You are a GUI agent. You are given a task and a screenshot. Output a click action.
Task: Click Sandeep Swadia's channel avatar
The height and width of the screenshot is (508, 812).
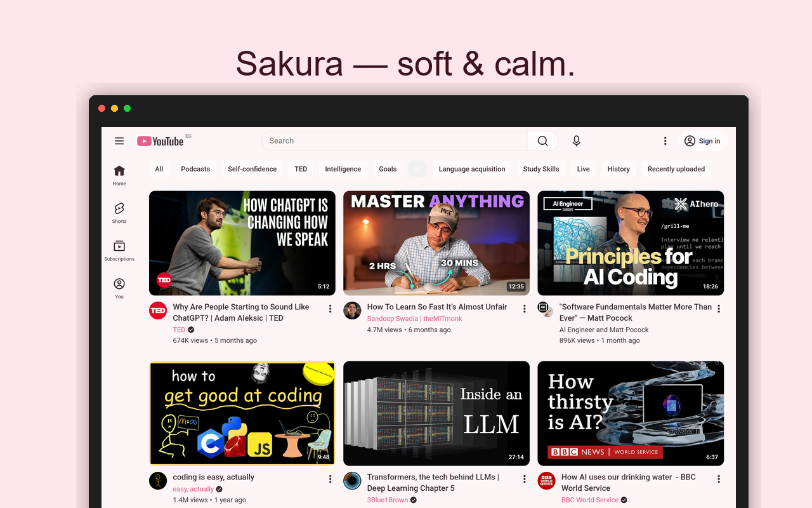352,311
